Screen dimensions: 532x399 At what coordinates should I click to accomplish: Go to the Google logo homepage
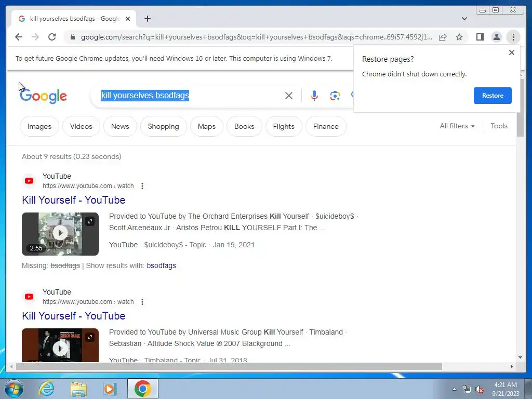pyautogui.click(x=44, y=96)
